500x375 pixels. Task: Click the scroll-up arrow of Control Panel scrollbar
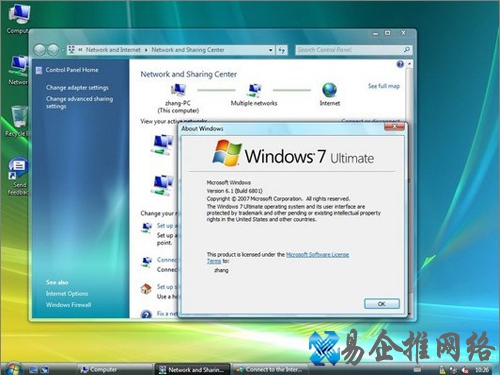(409, 64)
